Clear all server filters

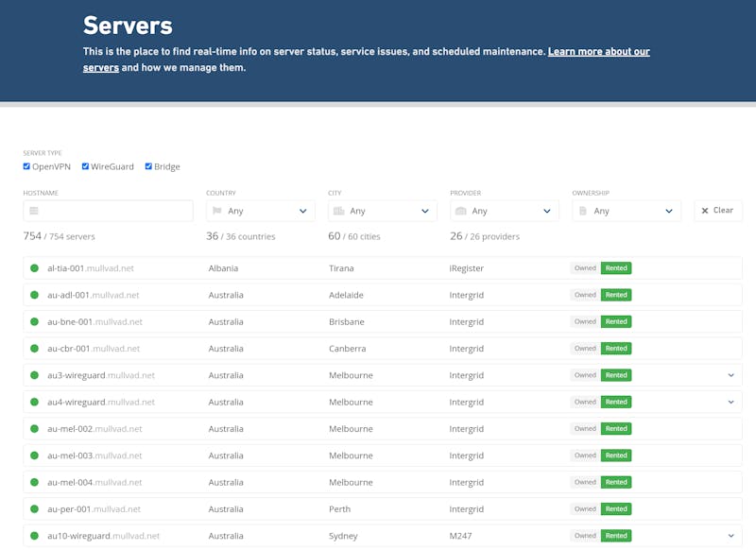[718, 211]
